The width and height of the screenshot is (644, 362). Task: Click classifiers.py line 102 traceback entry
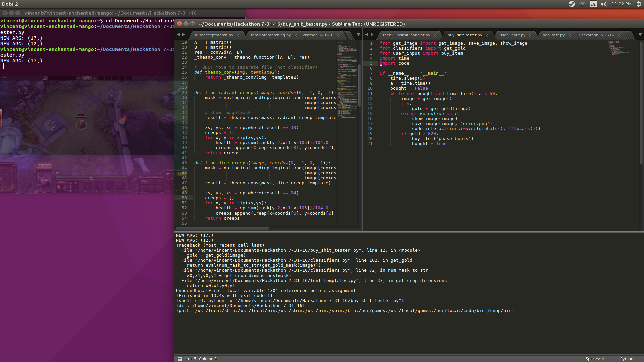click(x=297, y=260)
